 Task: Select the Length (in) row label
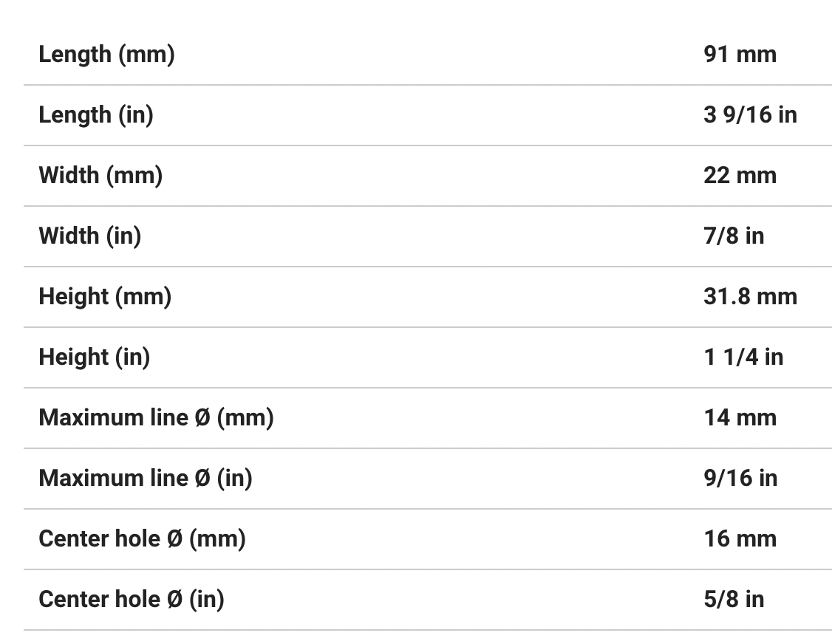(x=96, y=114)
